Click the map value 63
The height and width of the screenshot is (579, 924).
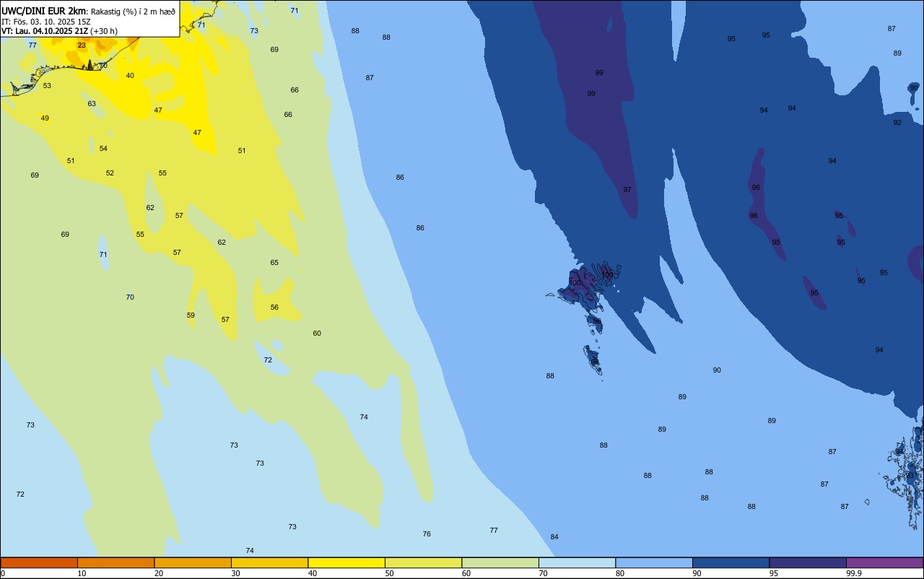click(x=92, y=103)
